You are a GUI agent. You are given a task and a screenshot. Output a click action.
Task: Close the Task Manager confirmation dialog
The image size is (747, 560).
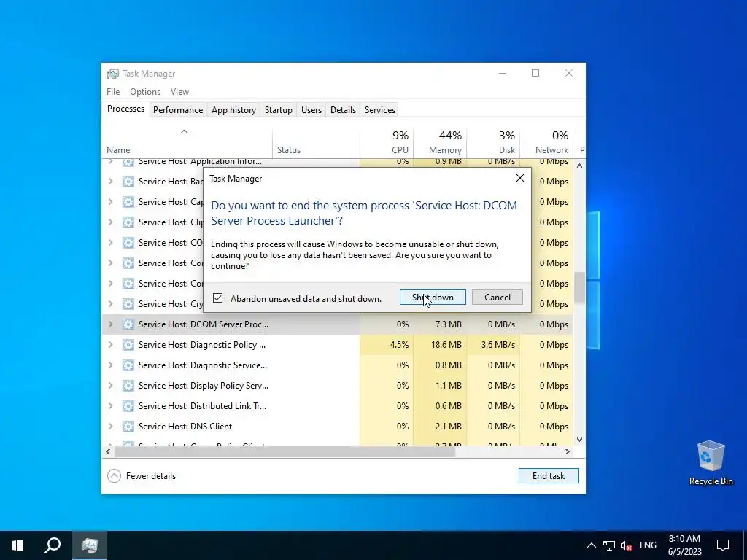pos(519,178)
